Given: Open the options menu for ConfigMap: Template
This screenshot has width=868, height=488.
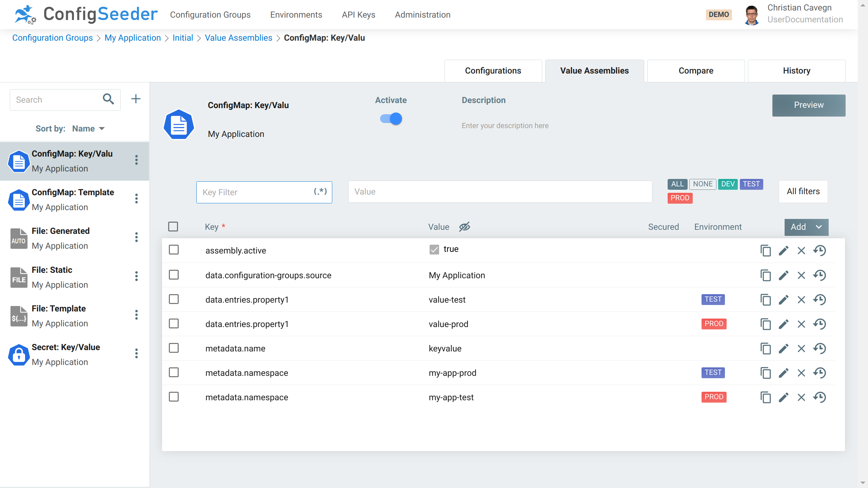Looking at the screenshot, I should 136,199.
